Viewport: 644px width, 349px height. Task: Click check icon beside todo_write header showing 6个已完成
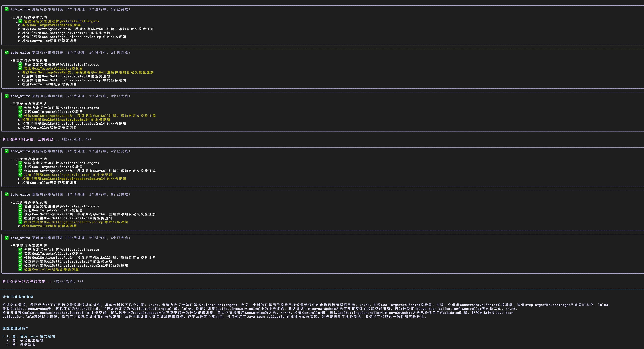pyautogui.click(x=6, y=238)
